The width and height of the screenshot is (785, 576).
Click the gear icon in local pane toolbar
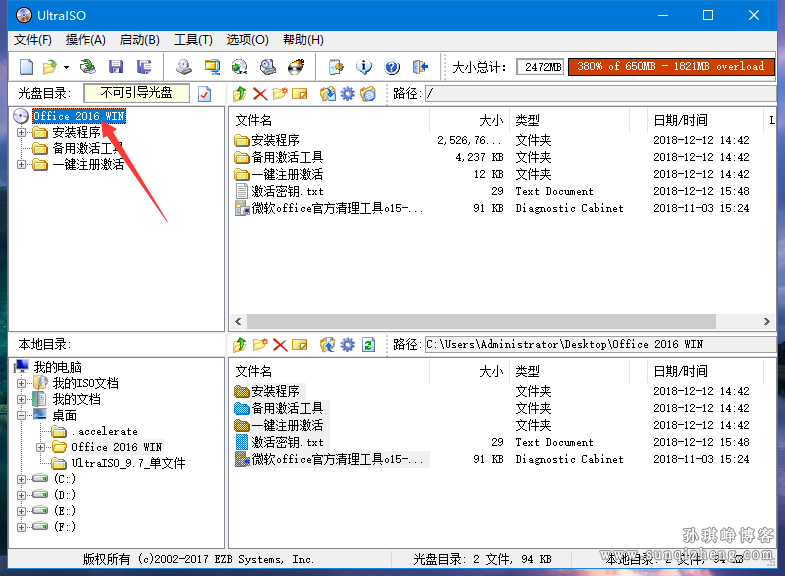[x=347, y=345]
